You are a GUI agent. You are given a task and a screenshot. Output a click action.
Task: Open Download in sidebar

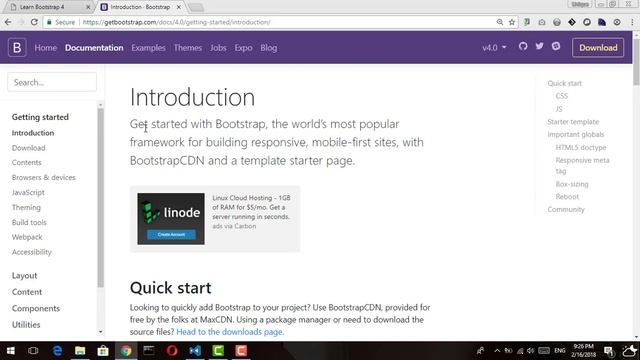click(x=29, y=148)
